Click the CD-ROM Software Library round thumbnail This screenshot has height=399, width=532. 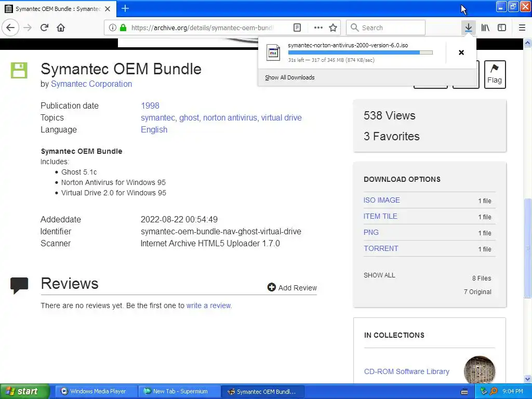click(x=479, y=370)
